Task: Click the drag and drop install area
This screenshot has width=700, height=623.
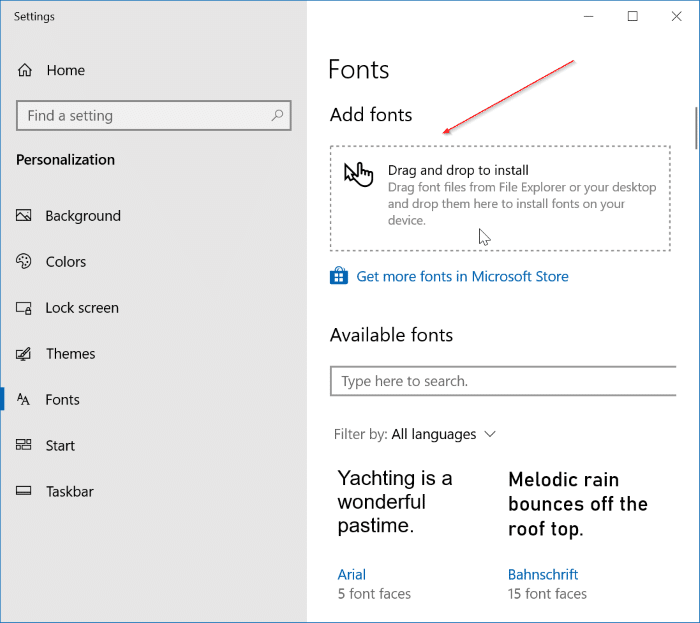Action: (x=500, y=197)
